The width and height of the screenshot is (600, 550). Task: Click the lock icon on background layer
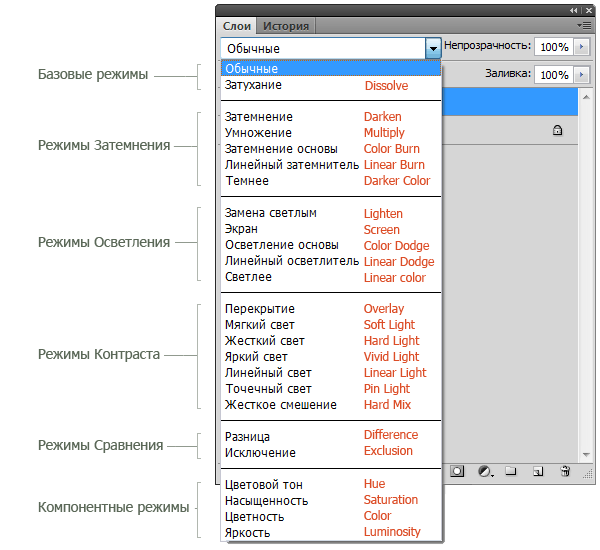click(x=558, y=131)
